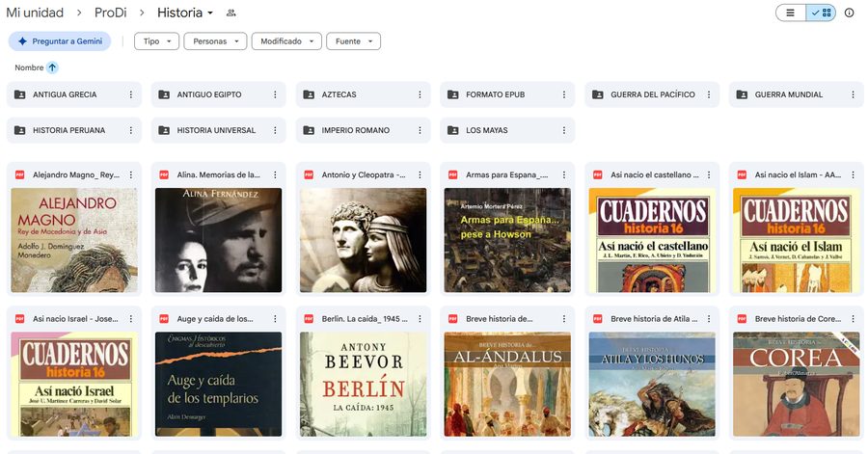The image size is (868, 454).
Task: Open more options for ANTIGUA GRECIA
Action: coord(130,94)
